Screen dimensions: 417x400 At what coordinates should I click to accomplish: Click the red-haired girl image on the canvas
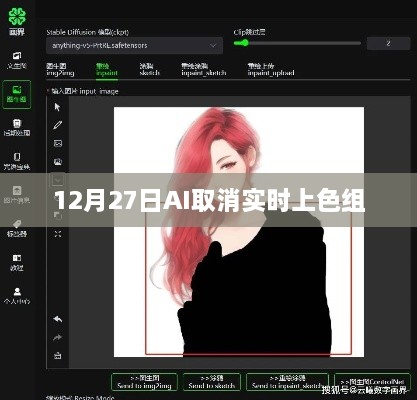click(239, 232)
